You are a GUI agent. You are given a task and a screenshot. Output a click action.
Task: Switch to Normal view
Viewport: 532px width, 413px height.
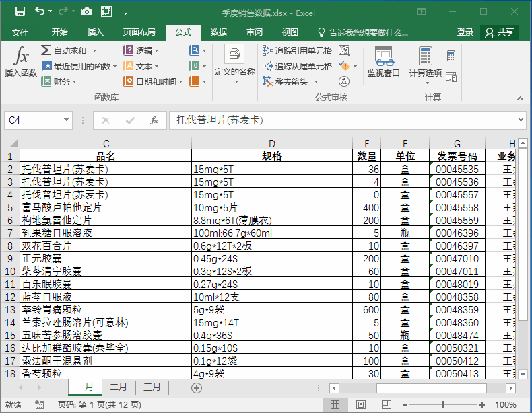[x=335, y=404]
